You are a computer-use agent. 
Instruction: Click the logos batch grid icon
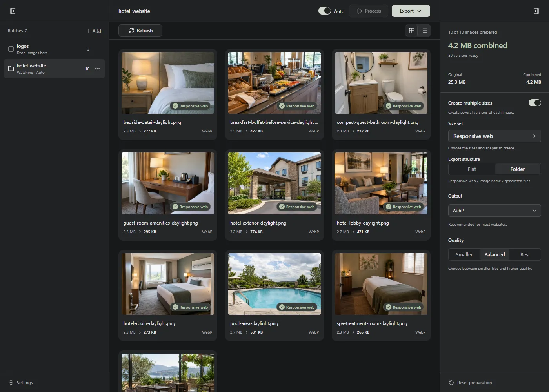(x=11, y=49)
